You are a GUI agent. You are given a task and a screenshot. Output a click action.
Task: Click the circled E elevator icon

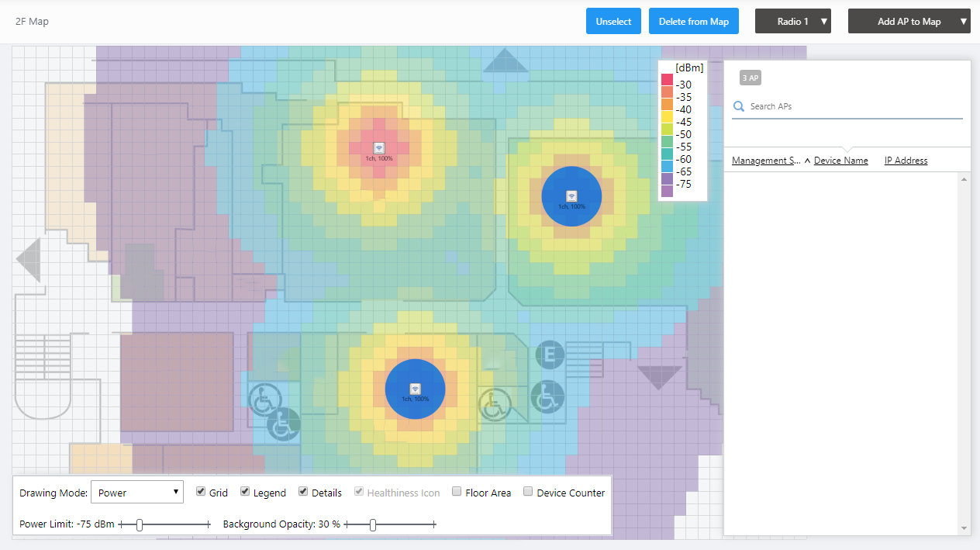[550, 355]
